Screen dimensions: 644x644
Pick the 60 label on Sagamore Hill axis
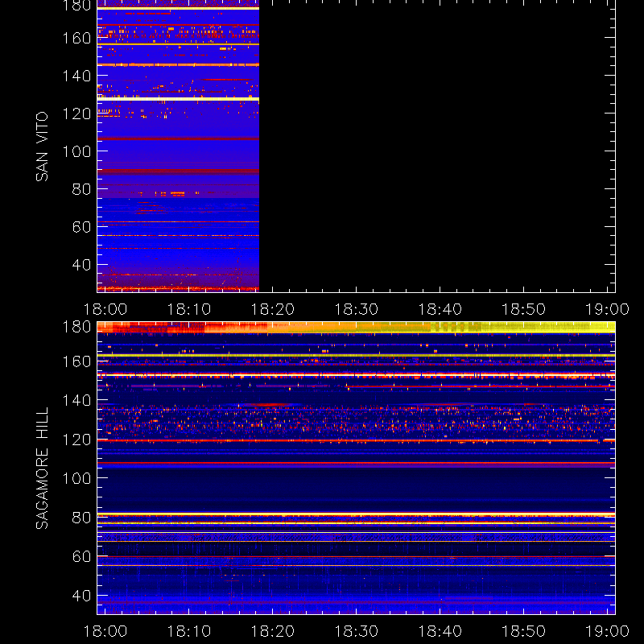tap(81, 556)
